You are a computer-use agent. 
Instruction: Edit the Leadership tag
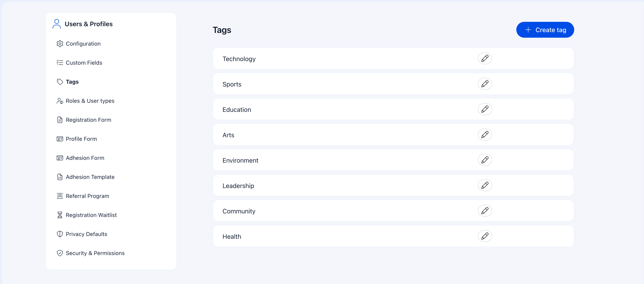point(485,185)
